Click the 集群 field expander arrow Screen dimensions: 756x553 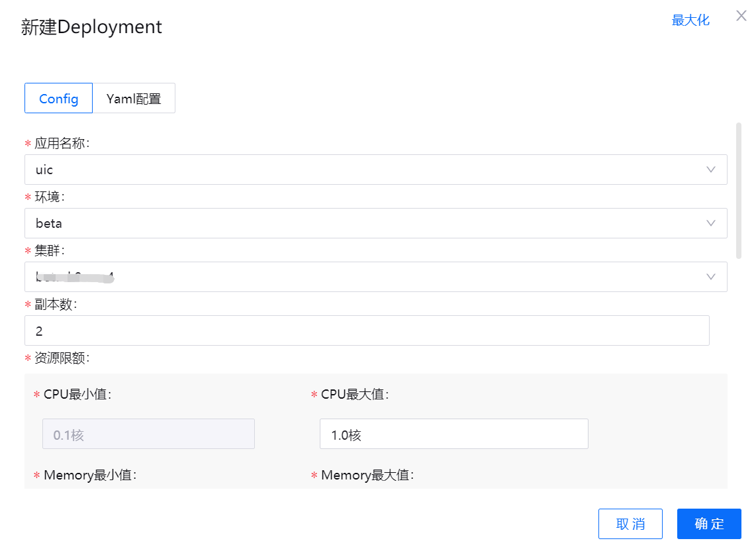[x=711, y=277]
